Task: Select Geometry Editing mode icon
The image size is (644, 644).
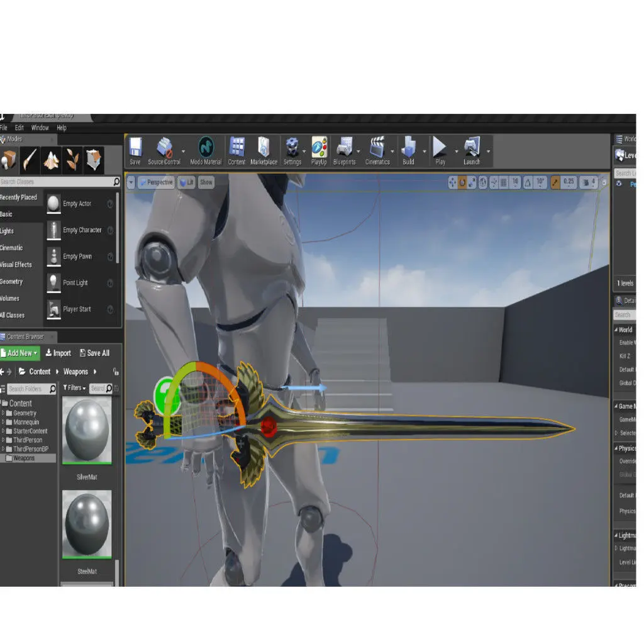Action: pyautogui.click(x=94, y=159)
